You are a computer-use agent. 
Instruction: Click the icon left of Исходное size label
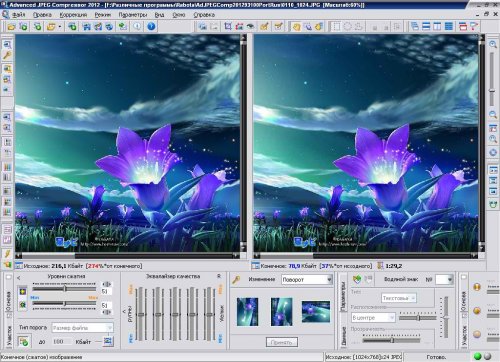(x=19, y=266)
